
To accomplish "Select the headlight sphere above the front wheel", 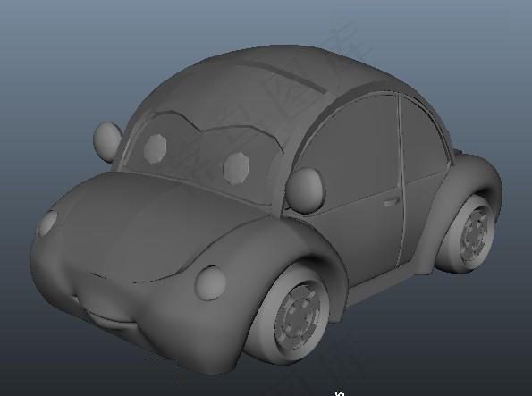I will click(211, 283).
